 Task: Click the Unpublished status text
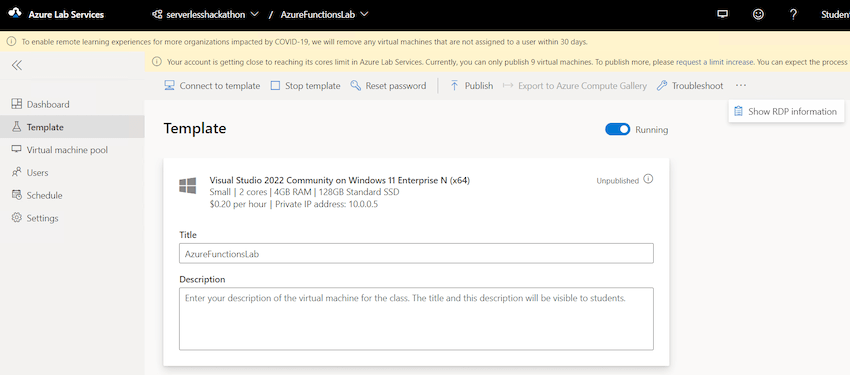click(x=617, y=181)
